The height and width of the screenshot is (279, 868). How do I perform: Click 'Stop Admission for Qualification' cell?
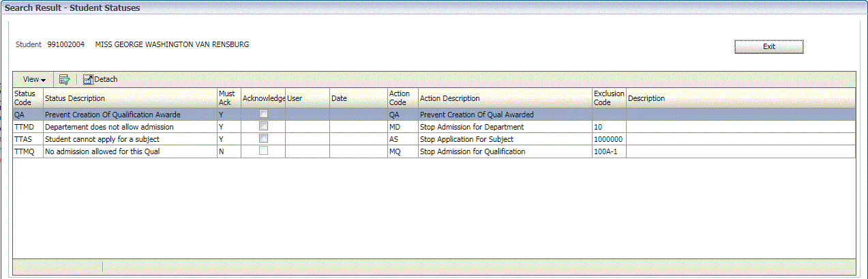(x=505, y=151)
